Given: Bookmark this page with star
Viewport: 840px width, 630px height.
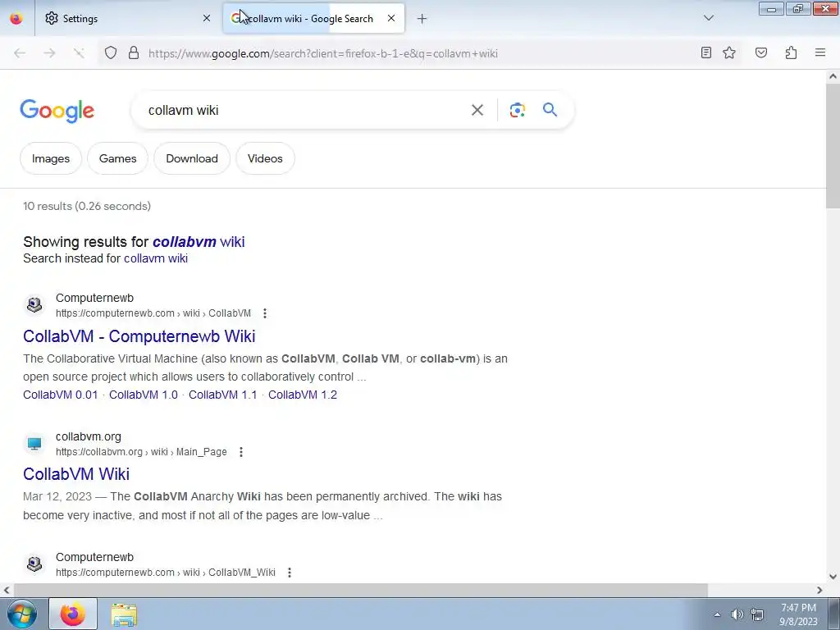Looking at the screenshot, I should (729, 52).
